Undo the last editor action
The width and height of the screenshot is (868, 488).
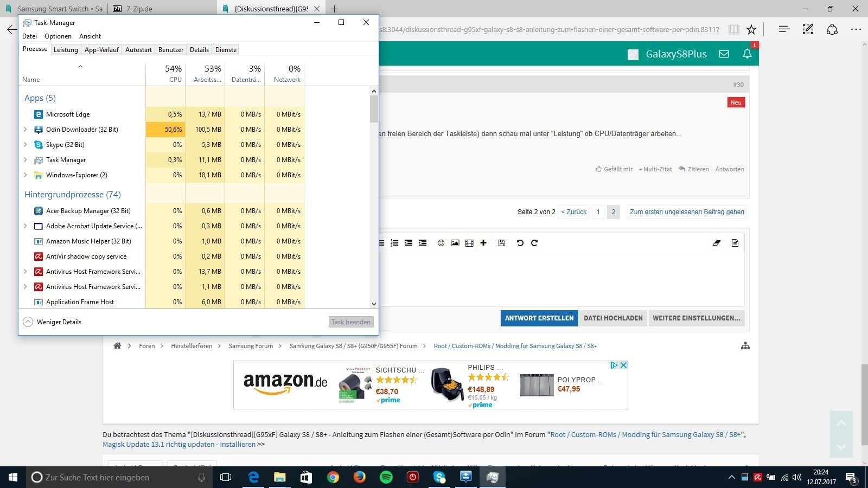520,243
